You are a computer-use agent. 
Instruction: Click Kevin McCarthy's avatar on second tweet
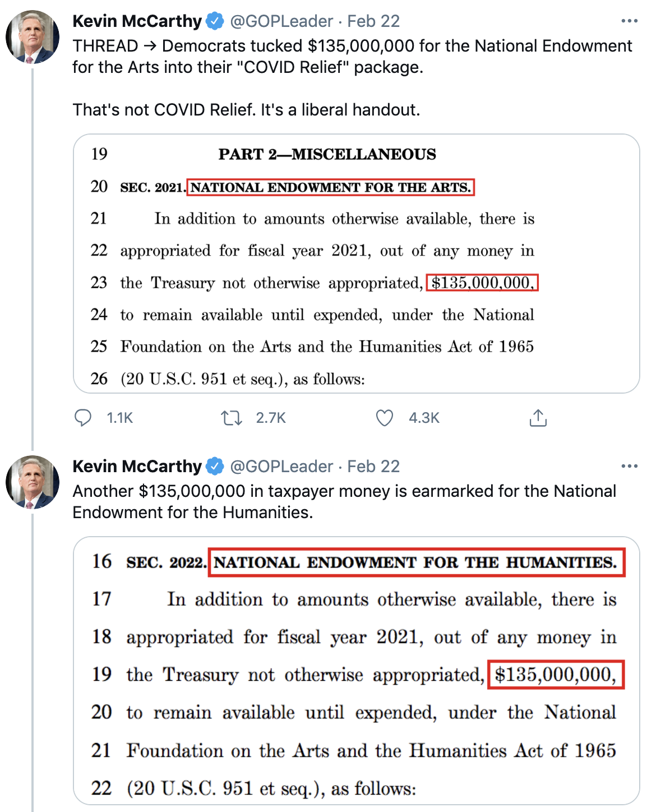[x=33, y=482]
